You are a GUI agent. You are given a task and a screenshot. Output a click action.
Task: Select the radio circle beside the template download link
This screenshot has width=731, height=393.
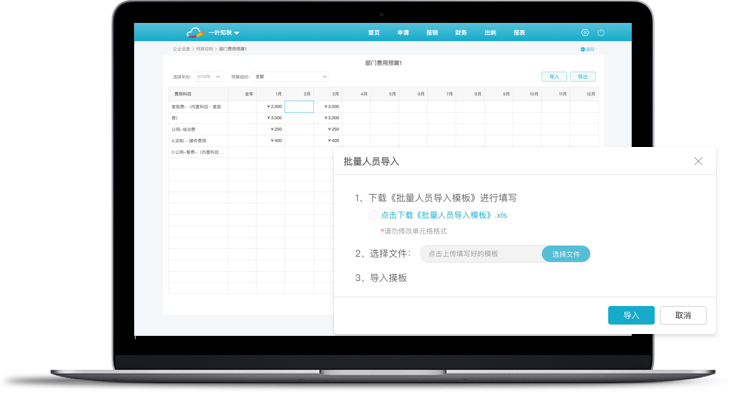pyautogui.click(x=373, y=215)
